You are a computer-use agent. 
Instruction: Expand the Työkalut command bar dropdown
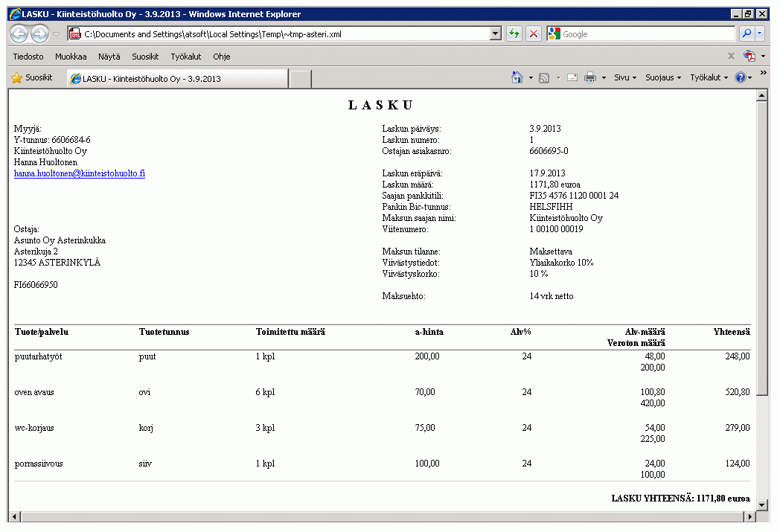709,77
